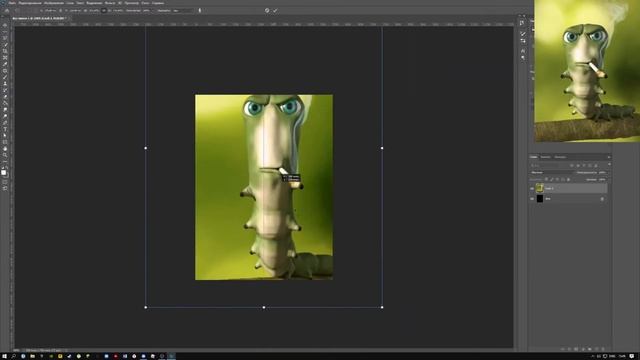640x360 pixels.
Task: Commit the transform with the checkmark
Action: [275, 11]
